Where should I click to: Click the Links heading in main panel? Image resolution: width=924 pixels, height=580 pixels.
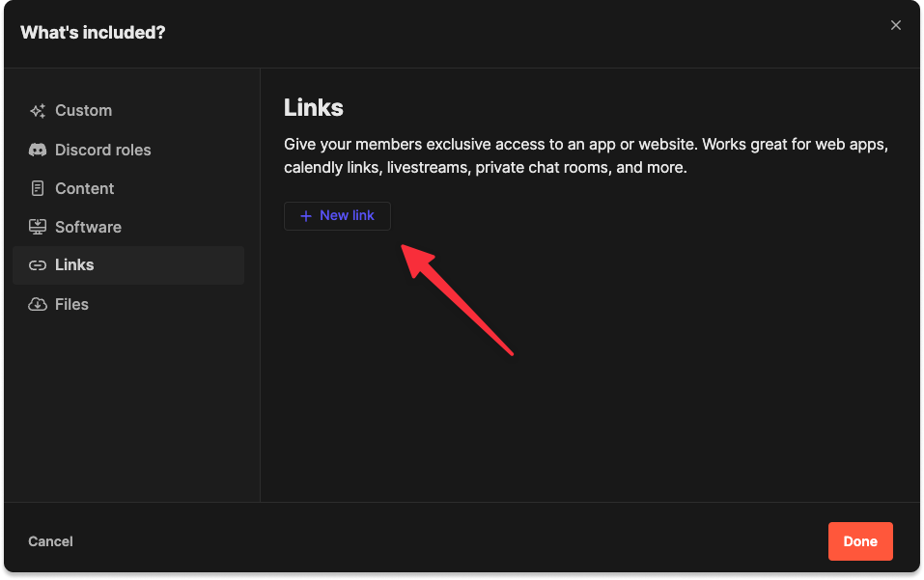(314, 108)
